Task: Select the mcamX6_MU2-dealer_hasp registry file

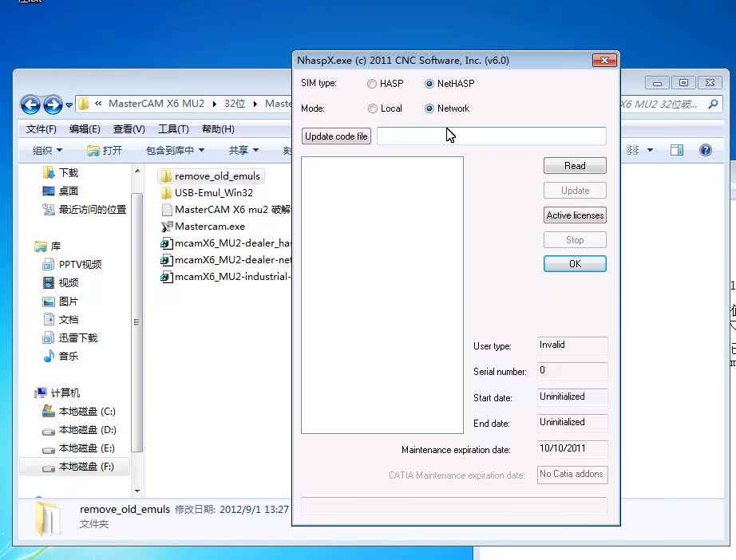Action: pos(225,243)
